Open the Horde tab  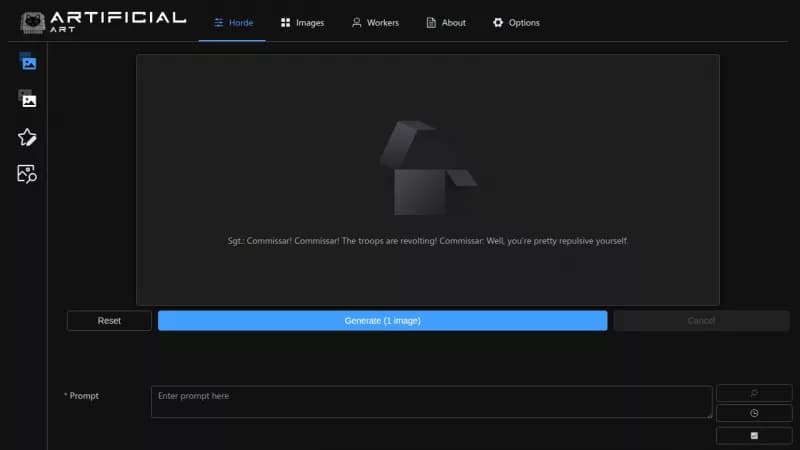click(x=233, y=23)
